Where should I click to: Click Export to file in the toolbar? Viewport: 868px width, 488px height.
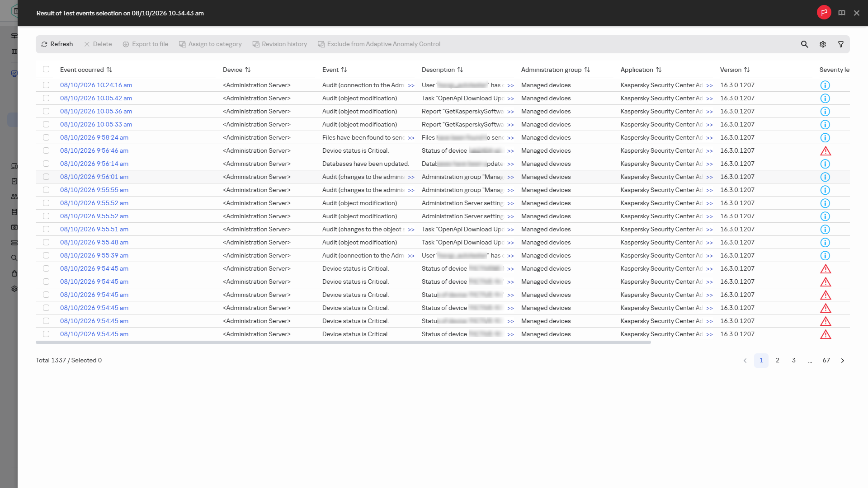[x=146, y=44]
